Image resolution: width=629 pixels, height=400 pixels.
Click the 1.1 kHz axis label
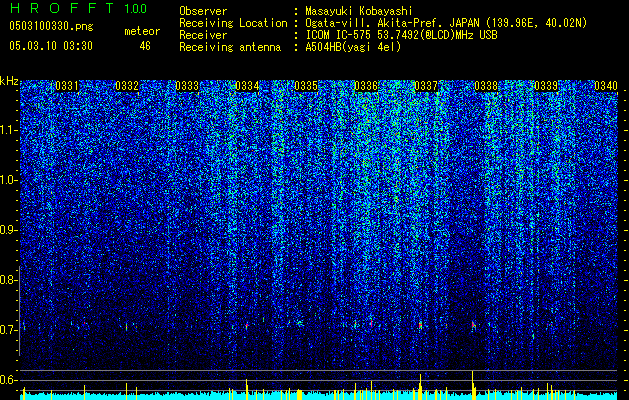(7, 130)
